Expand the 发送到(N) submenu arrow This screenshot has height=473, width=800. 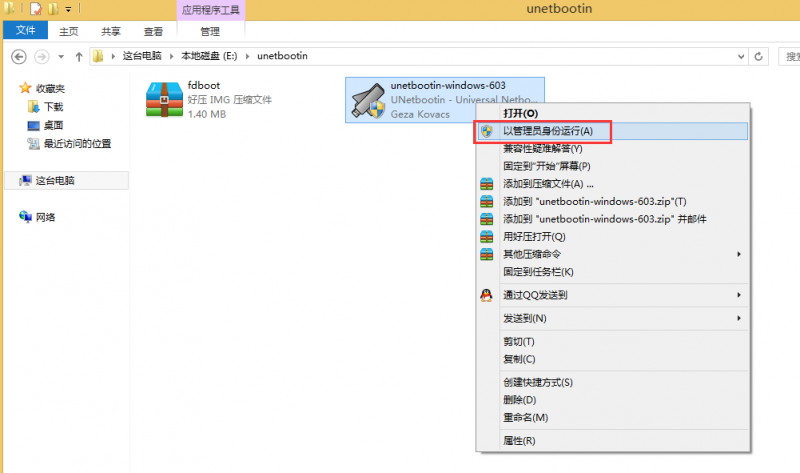[x=739, y=318]
